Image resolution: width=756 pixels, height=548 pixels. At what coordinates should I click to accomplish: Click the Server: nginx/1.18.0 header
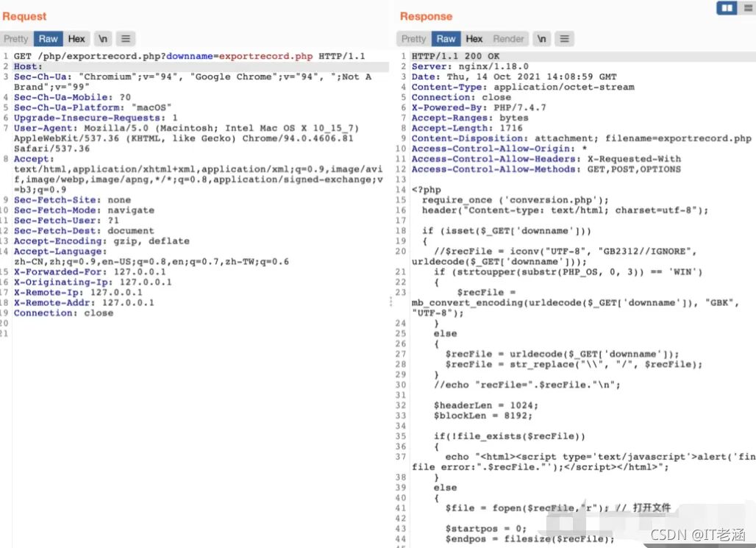point(470,67)
